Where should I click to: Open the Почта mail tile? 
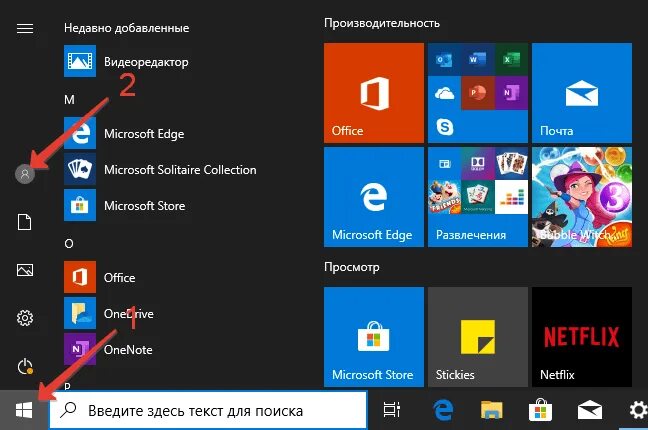581,93
